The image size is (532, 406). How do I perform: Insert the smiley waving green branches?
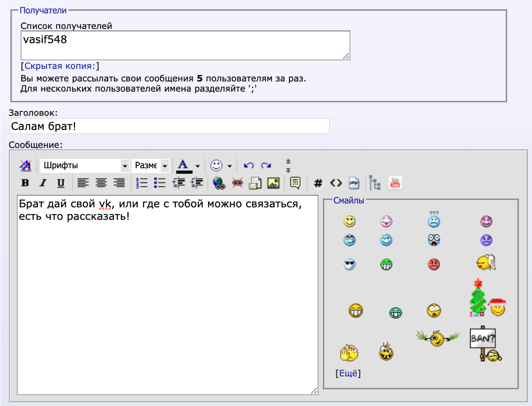[x=437, y=338]
